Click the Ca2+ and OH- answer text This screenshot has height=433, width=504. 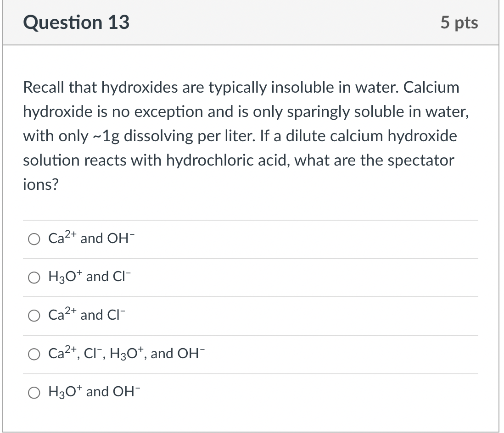point(90,238)
